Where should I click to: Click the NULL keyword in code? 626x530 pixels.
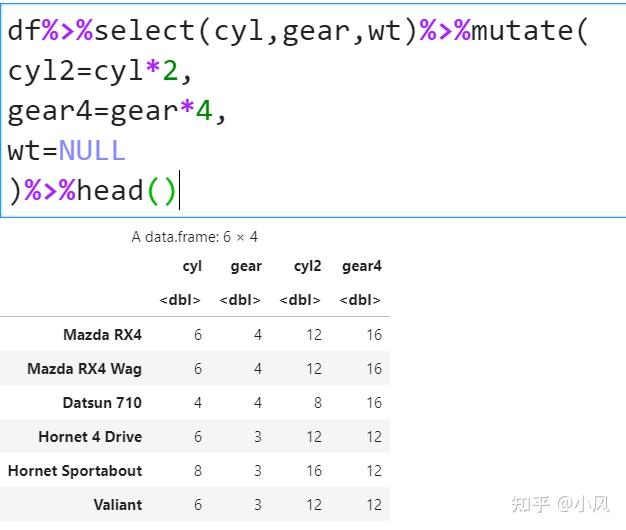tap(92, 151)
